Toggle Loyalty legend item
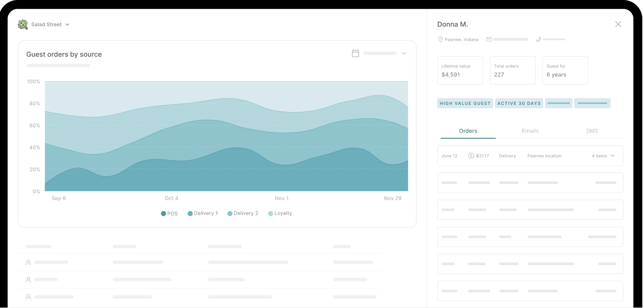The width and height of the screenshot is (644, 308). pyautogui.click(x=280, y=213)
